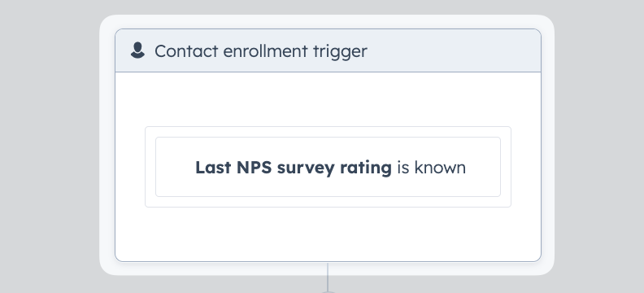644x293 pixels.
Task: Click the add-action node on the connector
Action: tap(328, 291)
